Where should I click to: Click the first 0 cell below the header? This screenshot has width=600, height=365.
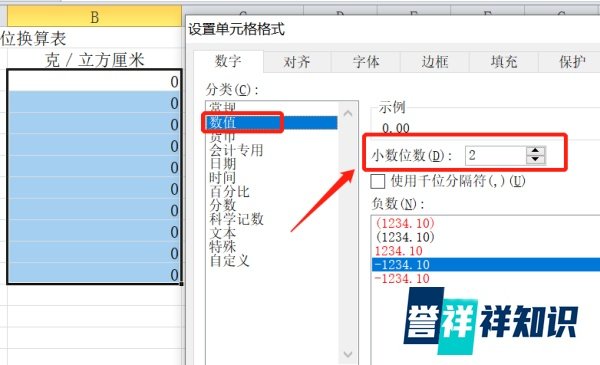click(94, 81)
